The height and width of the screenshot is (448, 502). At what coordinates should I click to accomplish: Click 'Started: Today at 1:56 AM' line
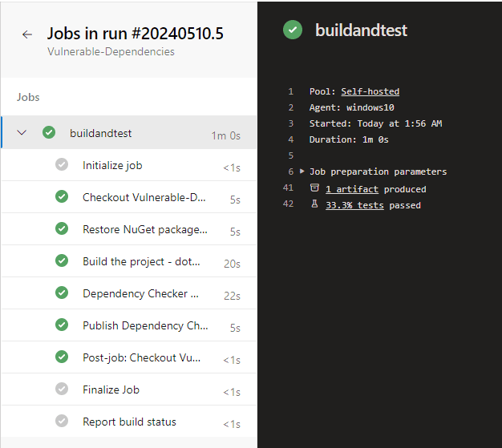(375, 123)
